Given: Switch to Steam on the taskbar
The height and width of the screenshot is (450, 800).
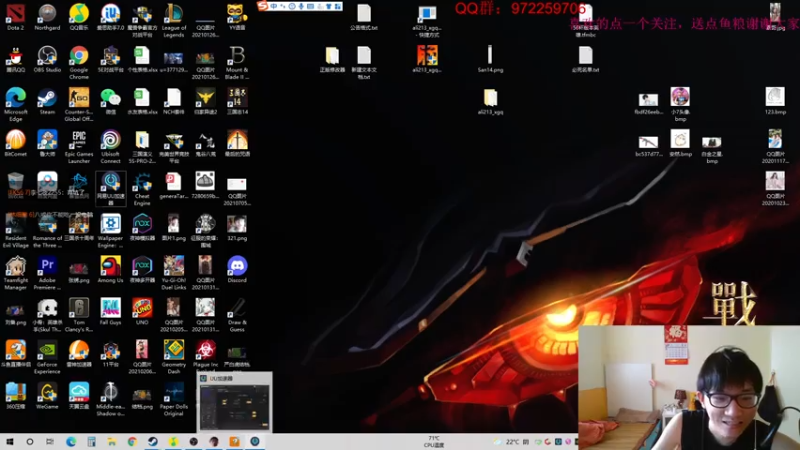Looking at the screenshot, I should coord(153,442).
